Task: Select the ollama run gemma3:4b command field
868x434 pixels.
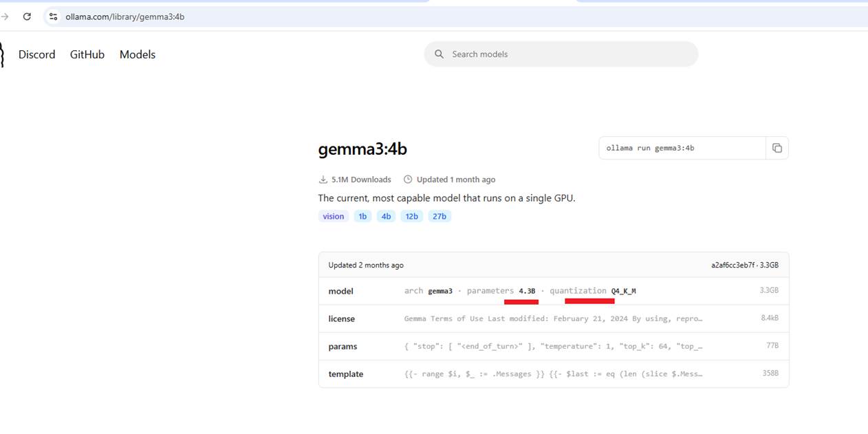Action: point(682,148)
